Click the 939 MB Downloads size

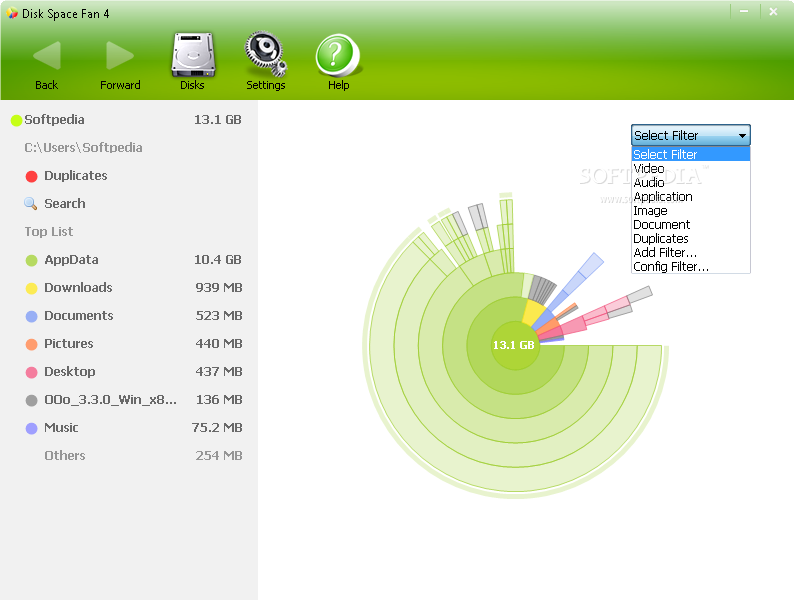pos(219,288)
